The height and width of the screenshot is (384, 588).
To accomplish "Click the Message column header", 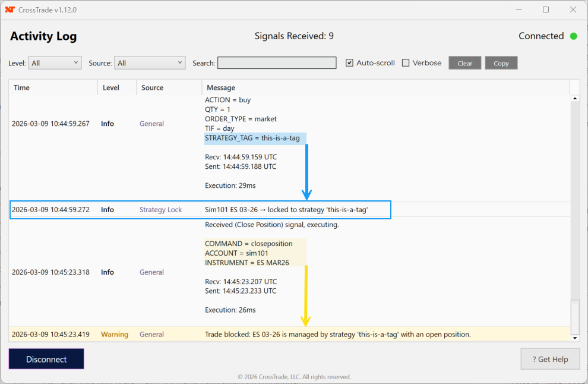I will pyautogui.click(x=221, y=87).
